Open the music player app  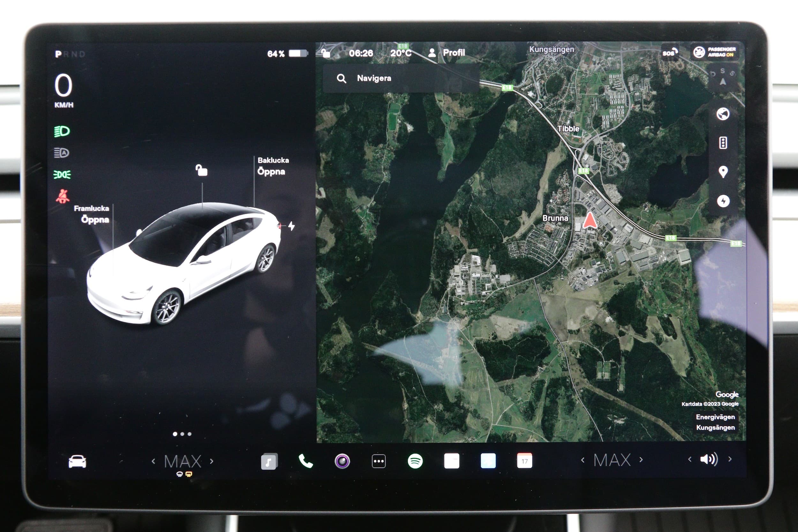coord(269,461)
